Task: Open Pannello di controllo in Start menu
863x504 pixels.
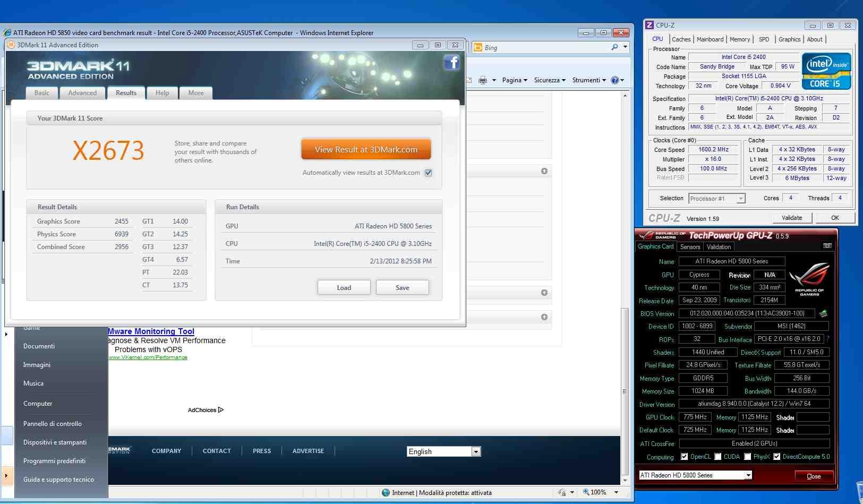Action: click(x=53, y=424)
